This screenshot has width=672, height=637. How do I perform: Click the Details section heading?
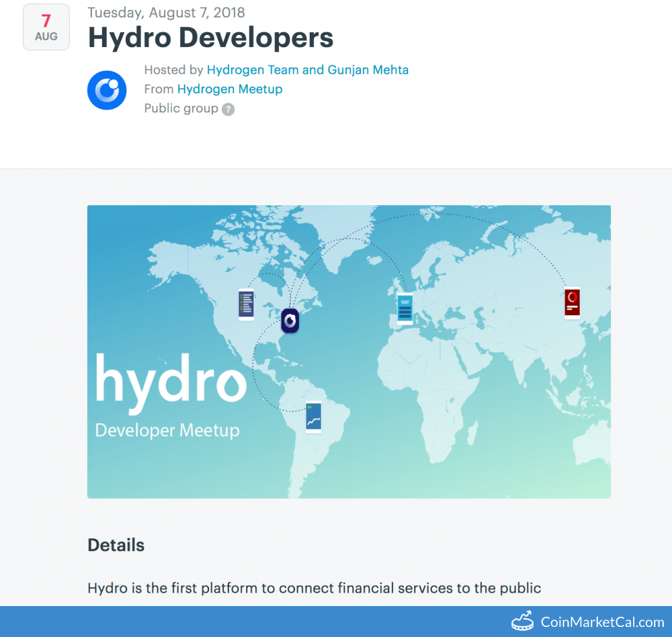click(x=116, y=545)
